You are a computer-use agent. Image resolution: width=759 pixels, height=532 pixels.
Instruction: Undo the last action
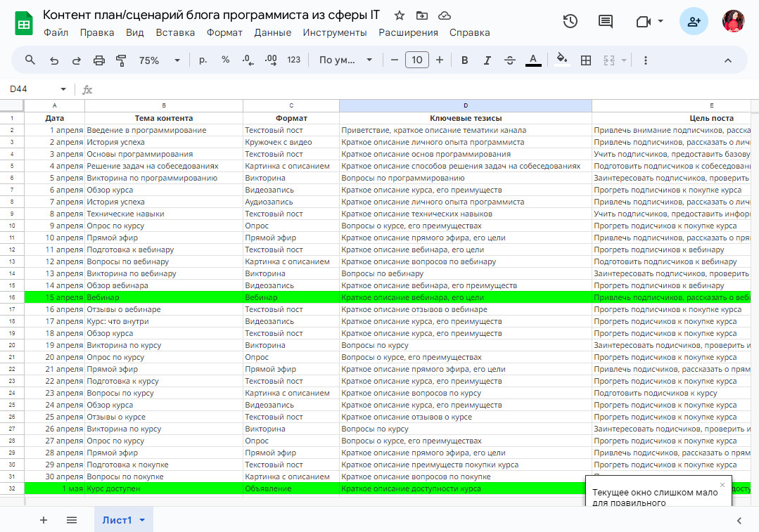[x=54, y=60]
